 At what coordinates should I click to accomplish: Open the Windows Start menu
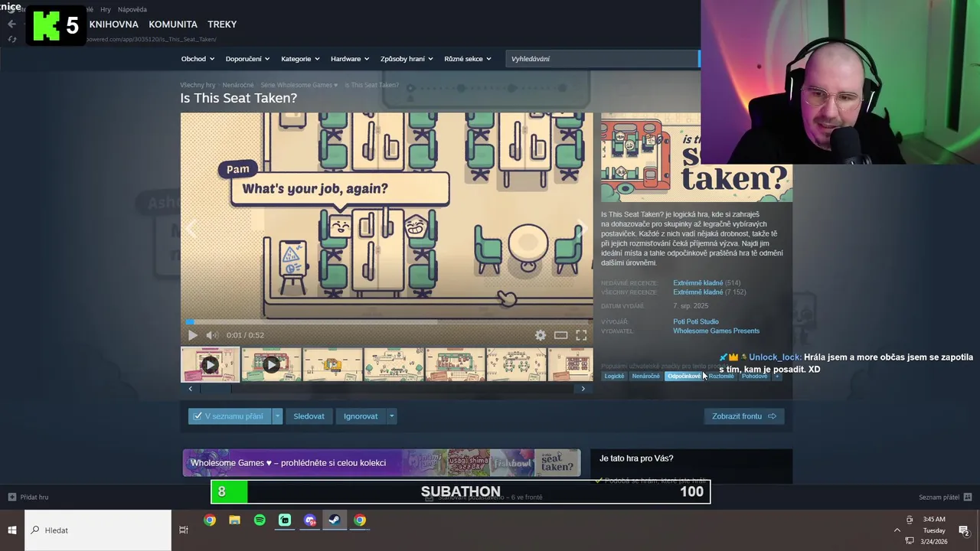[x=12, y=530]
